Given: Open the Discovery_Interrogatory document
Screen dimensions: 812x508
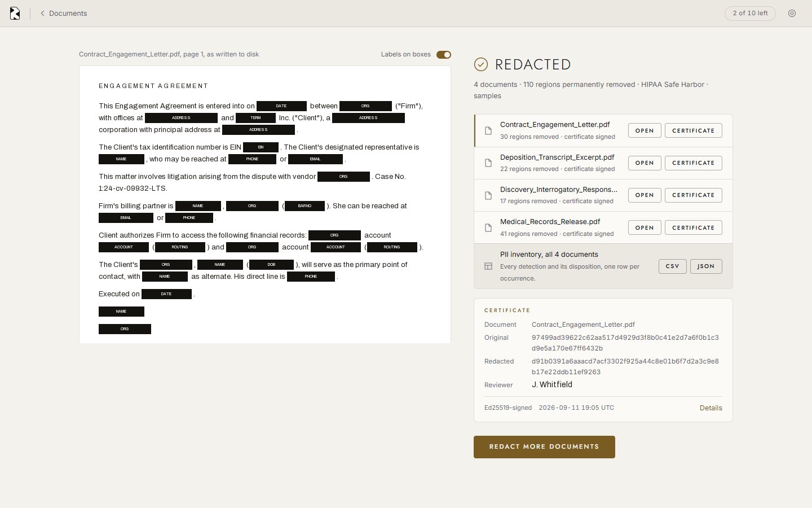Looking at the screenshot, I should 645,195.
